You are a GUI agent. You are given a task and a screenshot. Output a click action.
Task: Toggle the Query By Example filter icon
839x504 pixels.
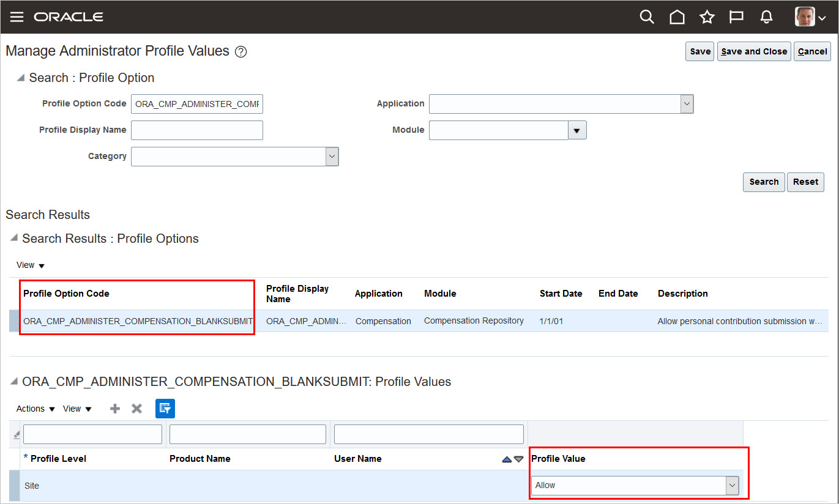(165, 409)
